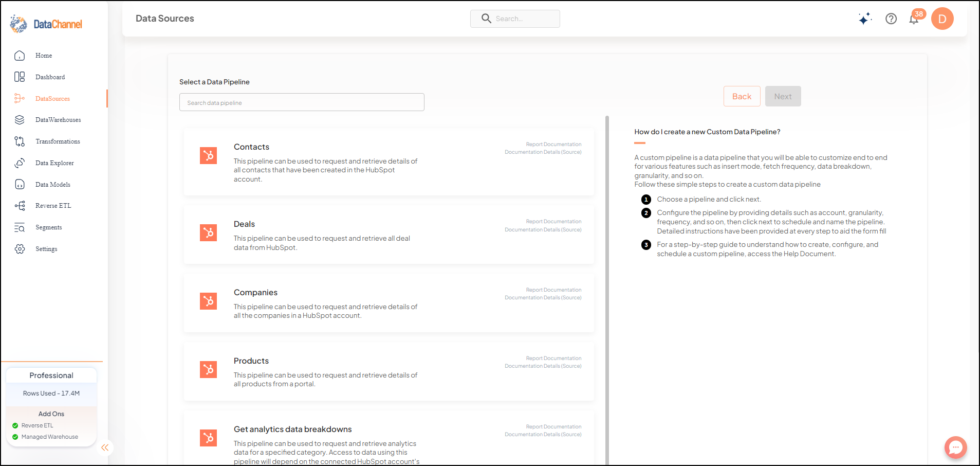Open notifications bell with 38 badge
The image size is (980, 466).
(x=915, y=18)
